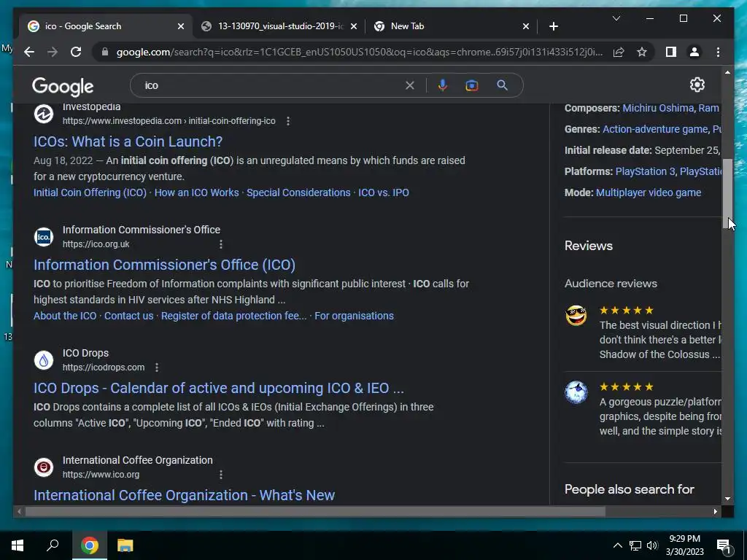The height and width of the screenshot is (560, 747).
Task: Open 'Register of data protection fee...' sitelink
Action: pos(233,316)
